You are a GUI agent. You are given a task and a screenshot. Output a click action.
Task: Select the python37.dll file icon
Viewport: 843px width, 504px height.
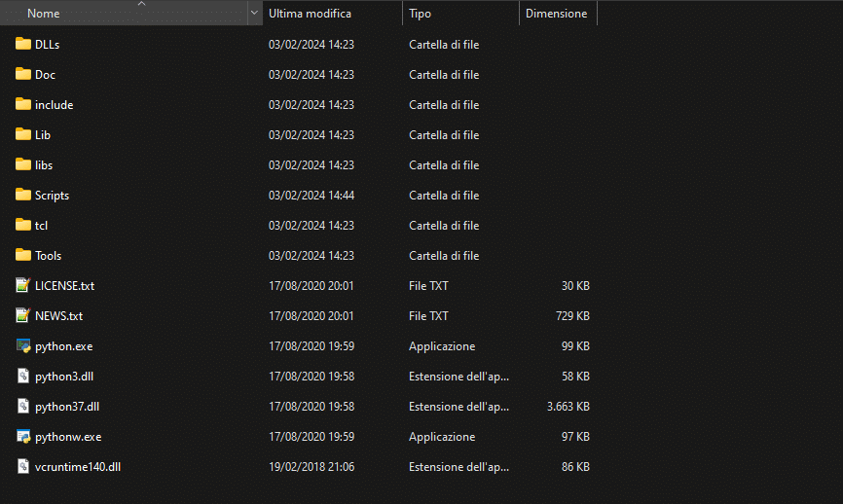pos(23,406)
